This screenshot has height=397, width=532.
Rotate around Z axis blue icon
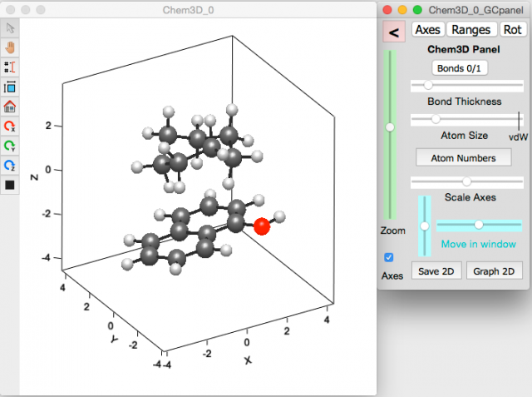tap(10, 166)
